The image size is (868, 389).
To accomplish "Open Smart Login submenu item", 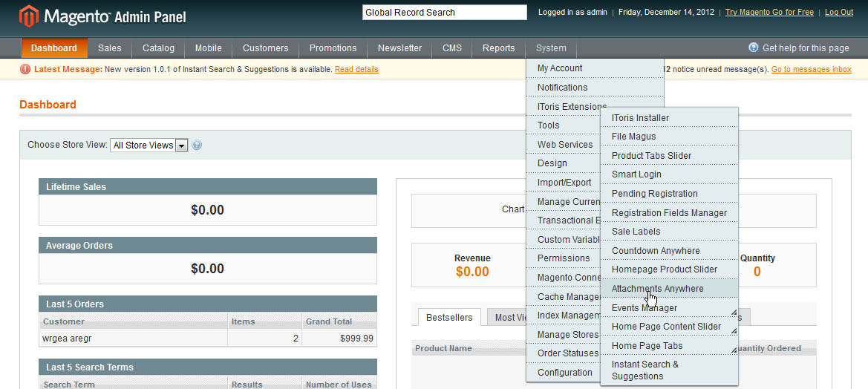I will click(x=669, y=174).
